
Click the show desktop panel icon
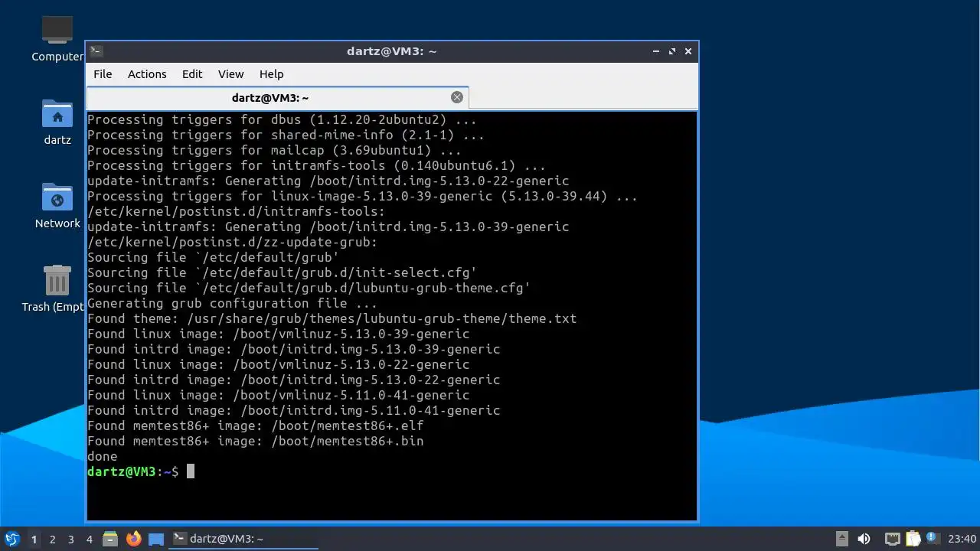click(x=156, y=539)
